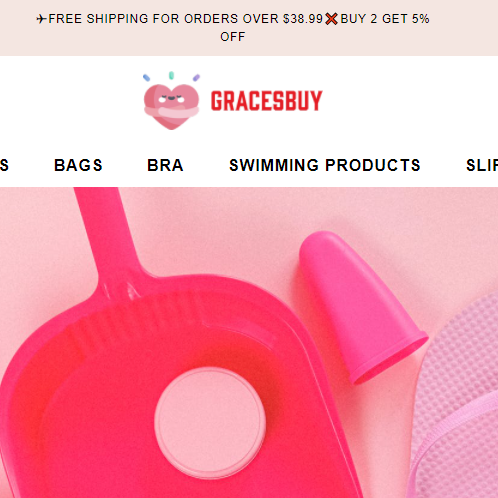
Task: Click the OFF word in the announcement bar
Action: [x=233, y=37]
